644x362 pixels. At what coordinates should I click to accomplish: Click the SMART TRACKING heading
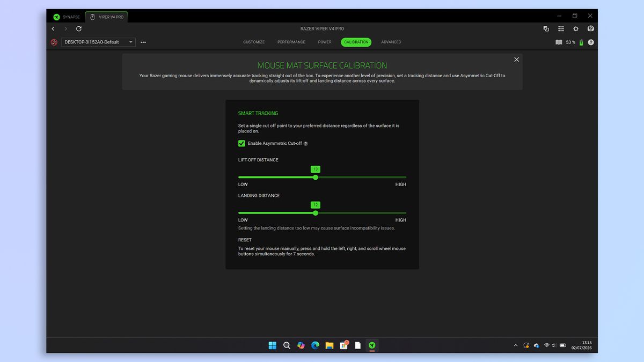(x=258, y=113)
